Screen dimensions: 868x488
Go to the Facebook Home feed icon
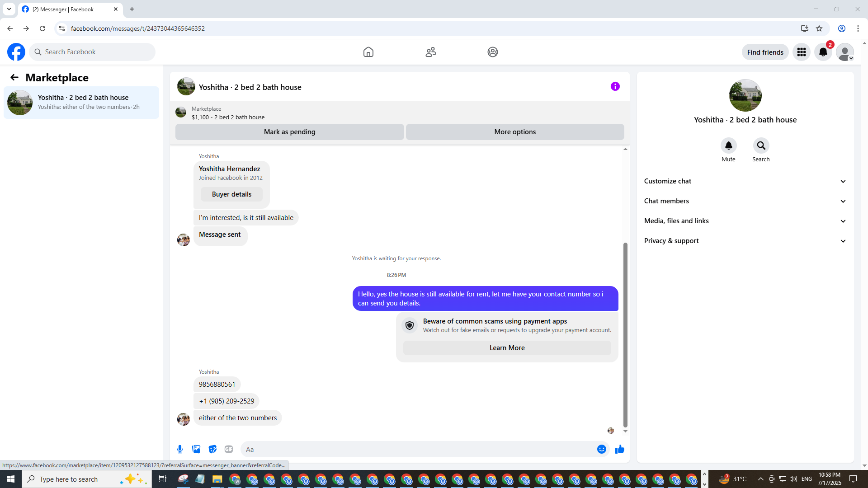pos(368,52)
